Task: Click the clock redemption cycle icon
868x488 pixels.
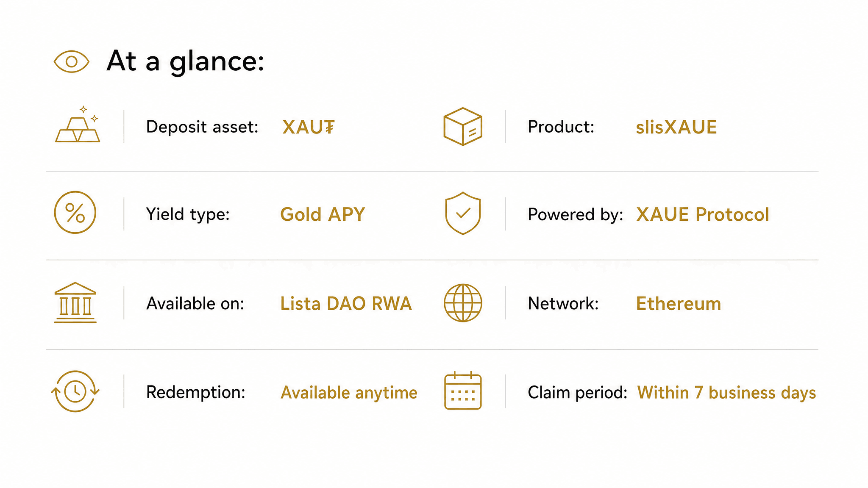Action: [x=75, y=391]
